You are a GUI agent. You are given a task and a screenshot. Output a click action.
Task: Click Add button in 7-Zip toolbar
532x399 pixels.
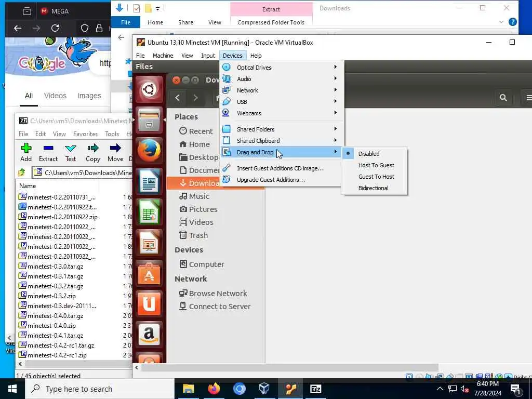point(26,152)
